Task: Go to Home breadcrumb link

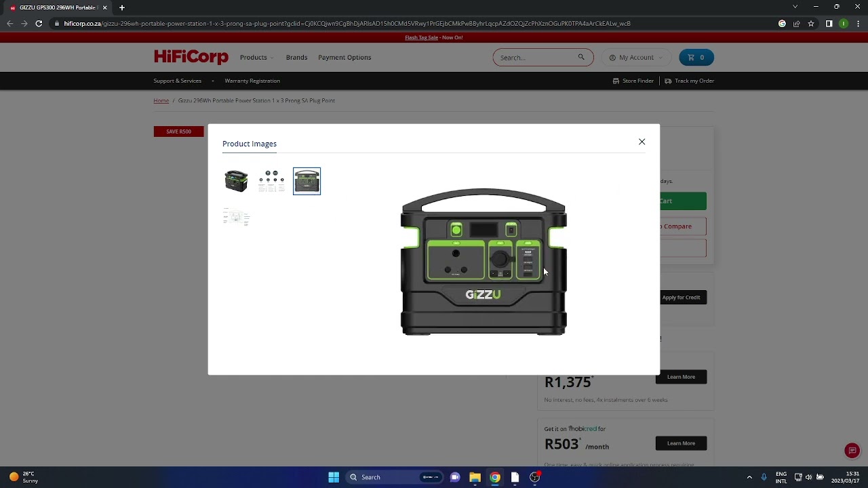Action: 161,100
